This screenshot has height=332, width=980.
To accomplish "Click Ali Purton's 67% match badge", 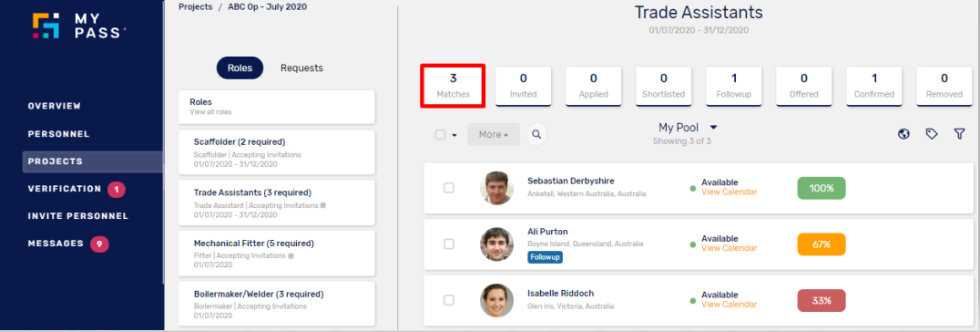I will 822,244.
